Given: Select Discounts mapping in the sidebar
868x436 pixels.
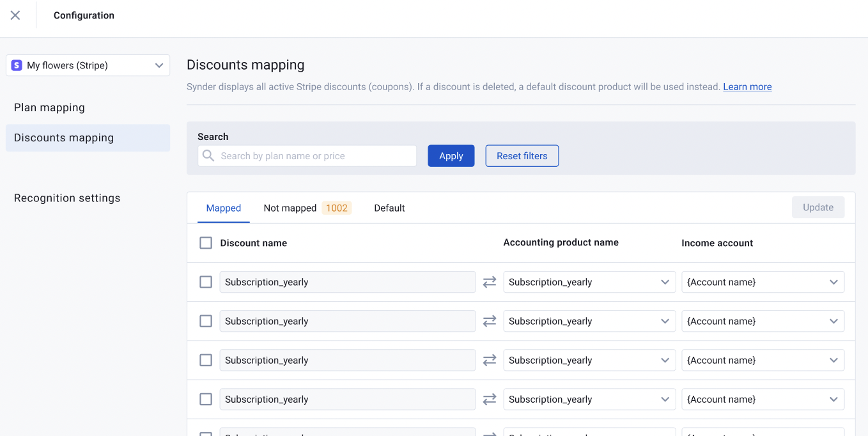Looking at the screenshot, I should 88,137.
